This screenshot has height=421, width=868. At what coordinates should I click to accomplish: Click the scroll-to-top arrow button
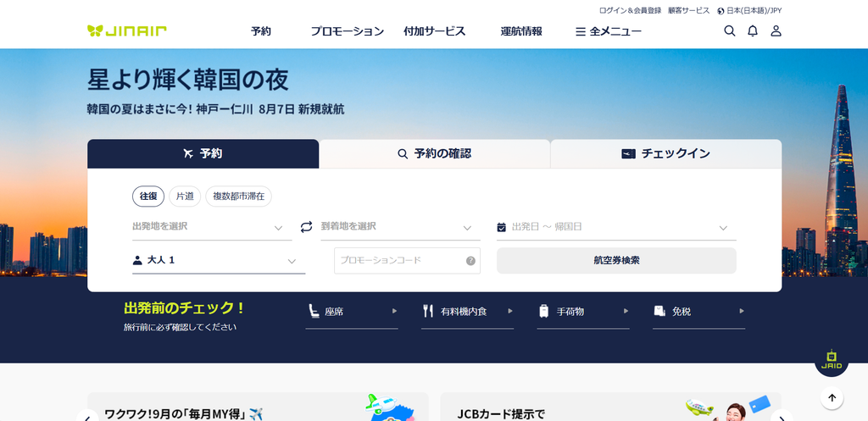832,397
